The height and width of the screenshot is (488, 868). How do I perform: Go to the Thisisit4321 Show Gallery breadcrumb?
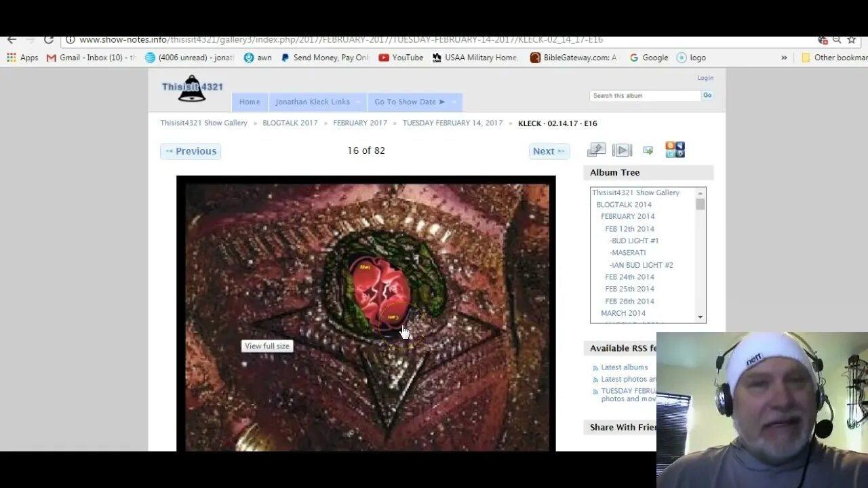tap(203, 123)
